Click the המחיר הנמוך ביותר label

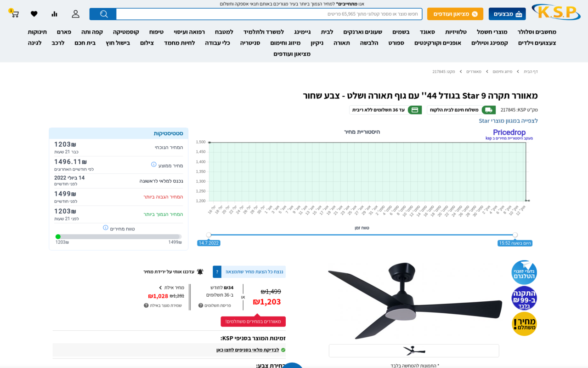tap(163, 214)
